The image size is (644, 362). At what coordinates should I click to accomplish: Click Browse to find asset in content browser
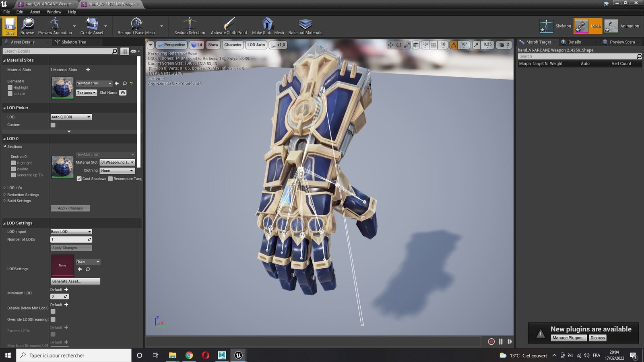(27, 26)
